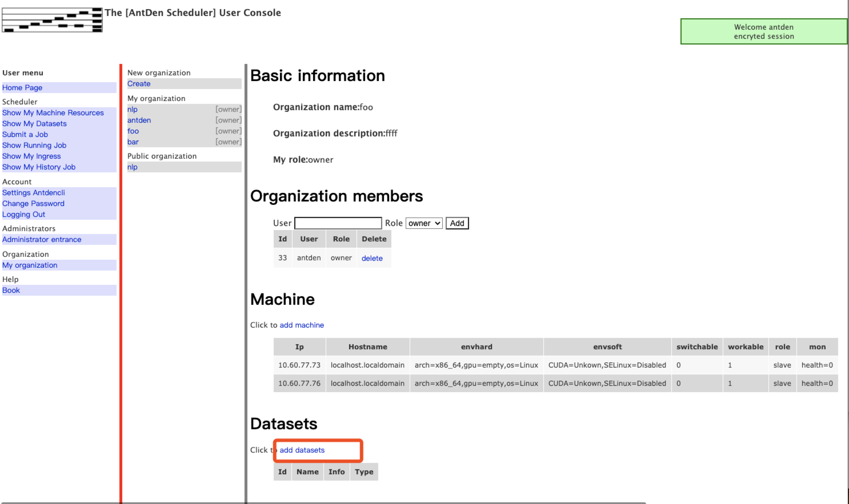The image size is (849, 504).
Task: Open Show My Ingress
Action: tap(32, 156)
